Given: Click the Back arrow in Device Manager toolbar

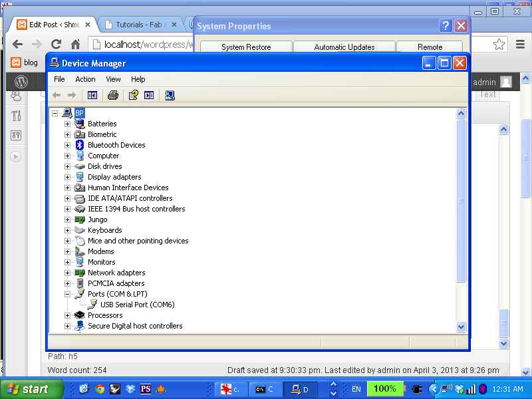Looking at the screenshot, I should click(x=57, y=95).
